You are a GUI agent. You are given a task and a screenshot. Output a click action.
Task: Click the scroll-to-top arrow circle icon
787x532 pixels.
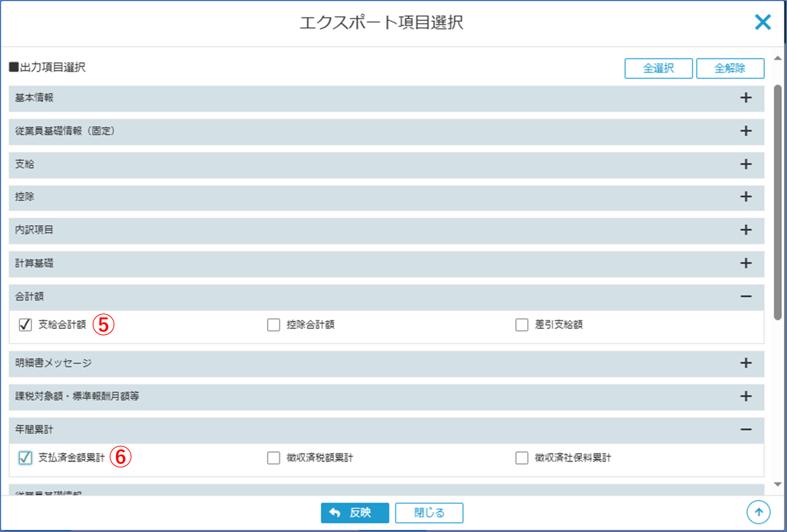point(758,512)
